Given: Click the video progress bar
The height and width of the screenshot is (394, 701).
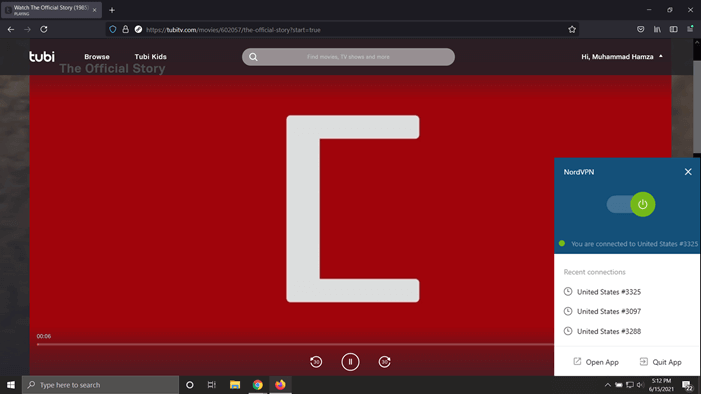Looking at the screenshot, I should (x=295, y=344).
